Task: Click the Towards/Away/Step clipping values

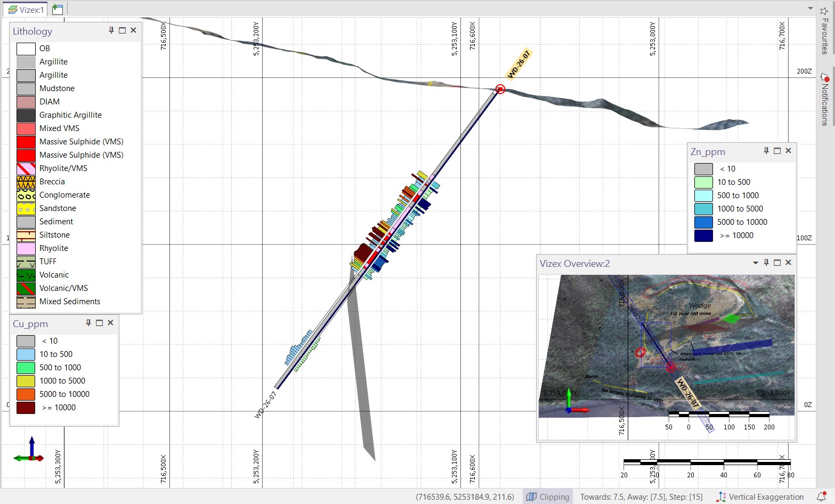Action: (641, 497)
